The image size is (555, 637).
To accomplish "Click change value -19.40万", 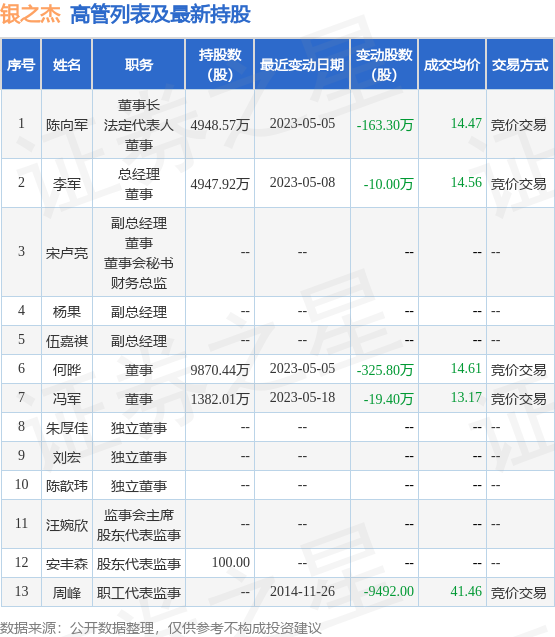I will click(x=388, y=399).
